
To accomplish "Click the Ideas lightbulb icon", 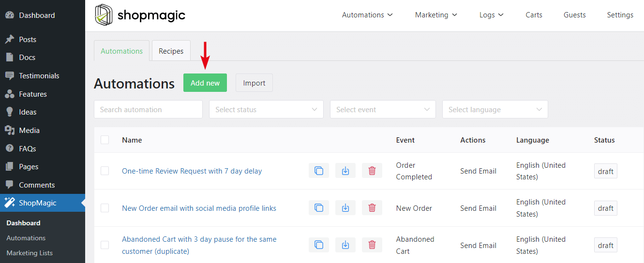I will click(x=9, y=112).
